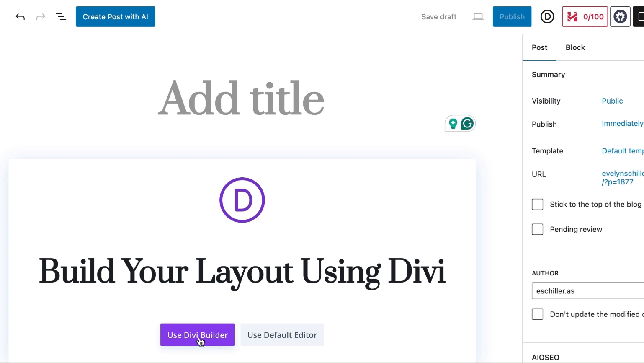Check Stick to the top of the blog

pos(537,205)
